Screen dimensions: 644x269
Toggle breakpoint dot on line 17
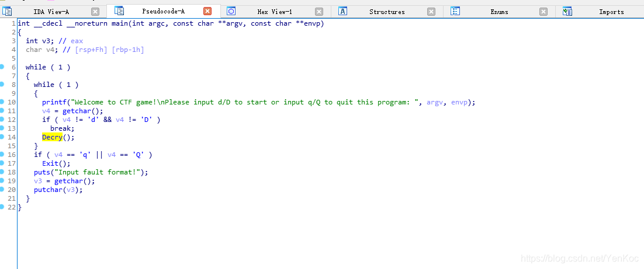[2, 163]
